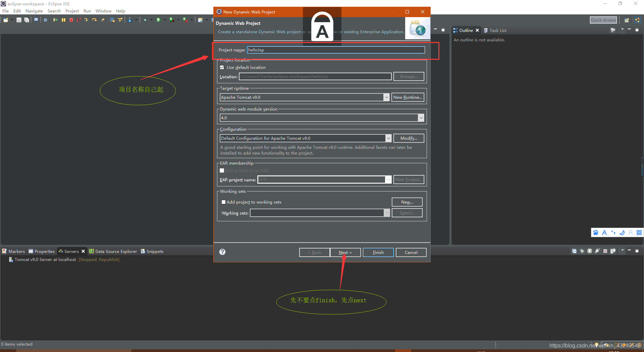Screen dimensions: 644x352
Task: Click the Save toolbar icon
Action: (19, 20)
